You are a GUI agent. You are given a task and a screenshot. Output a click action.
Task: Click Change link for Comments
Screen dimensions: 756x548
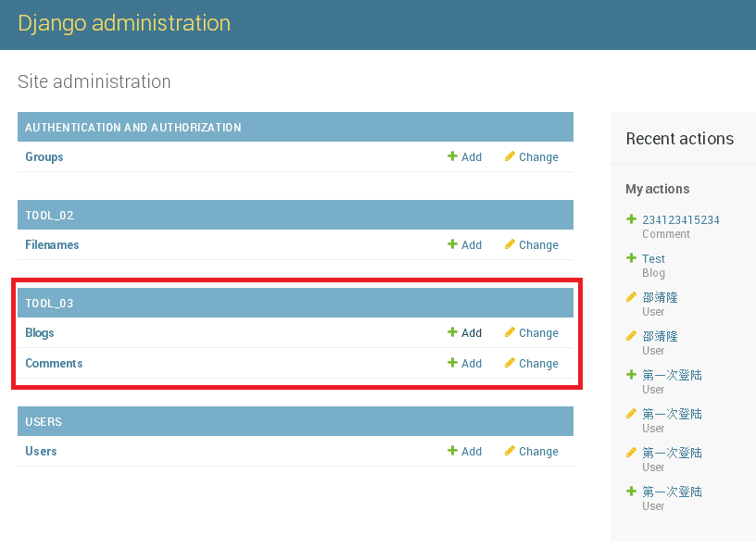pos(538,364)
